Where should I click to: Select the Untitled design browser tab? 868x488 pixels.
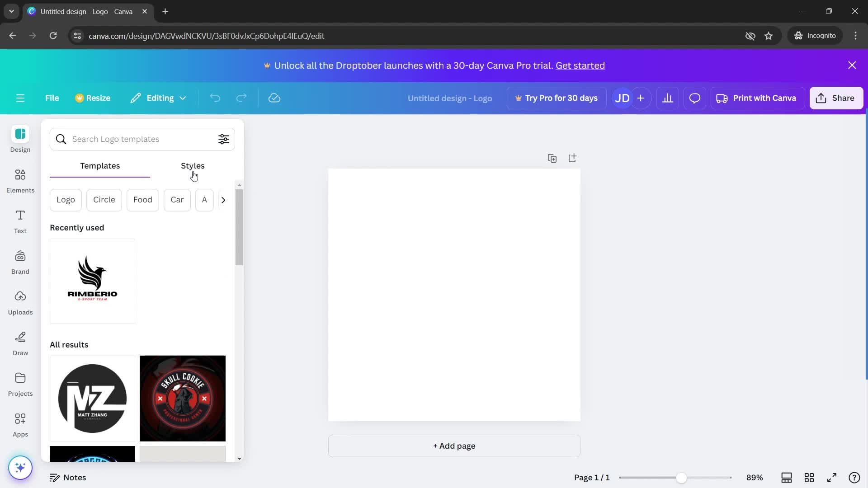coord(88,11)
